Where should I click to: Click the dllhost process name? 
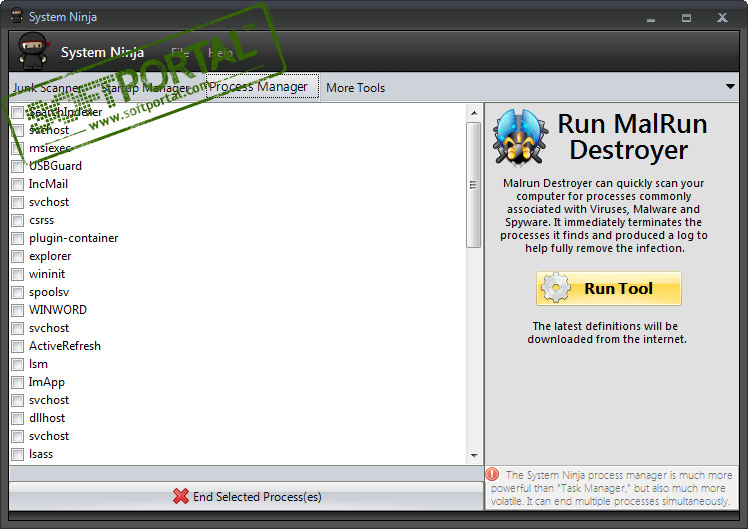[x=47, y=418]
